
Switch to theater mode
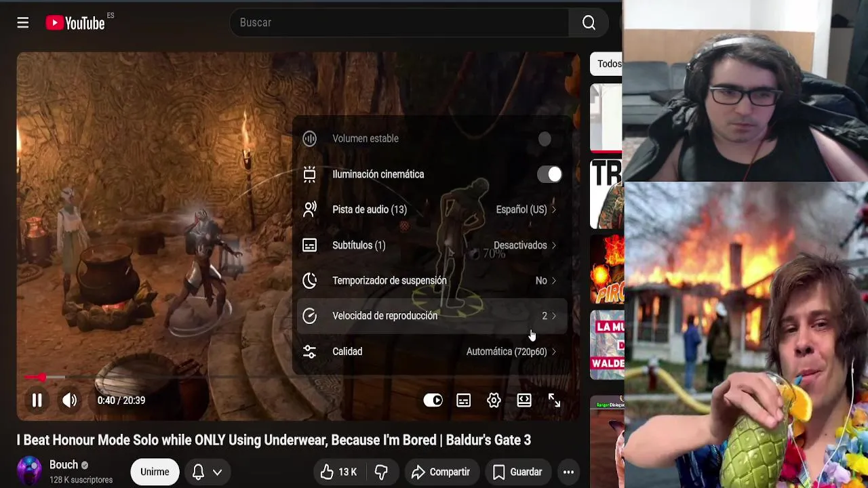pyautogui.click(x=524, y=401)
